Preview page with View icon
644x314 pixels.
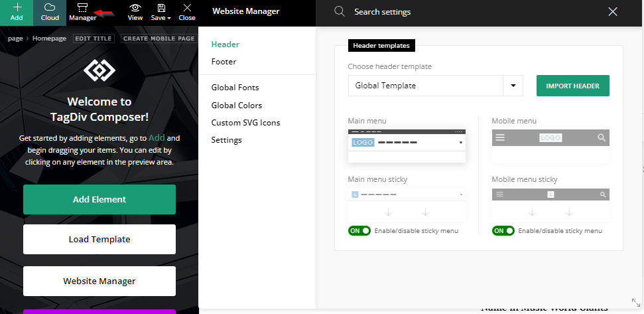135,13
